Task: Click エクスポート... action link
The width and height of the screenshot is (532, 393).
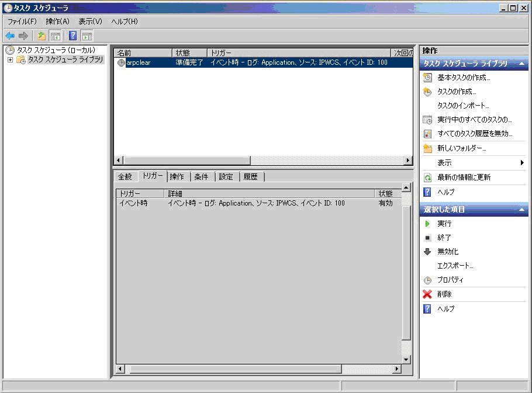Action: tap(455, 266)
